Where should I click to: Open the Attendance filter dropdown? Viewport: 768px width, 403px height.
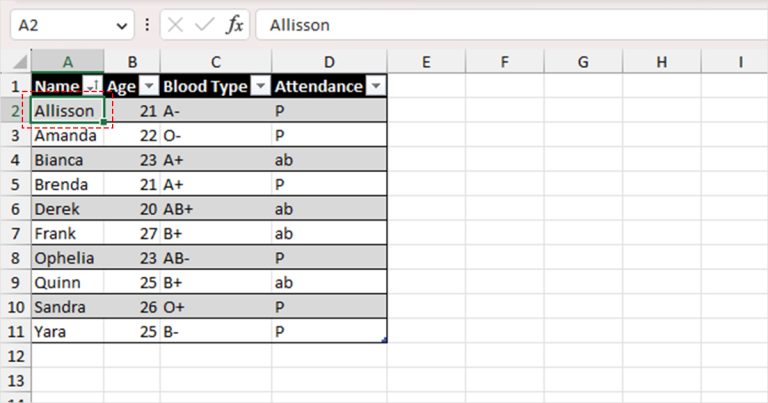(x=376, y=86)
